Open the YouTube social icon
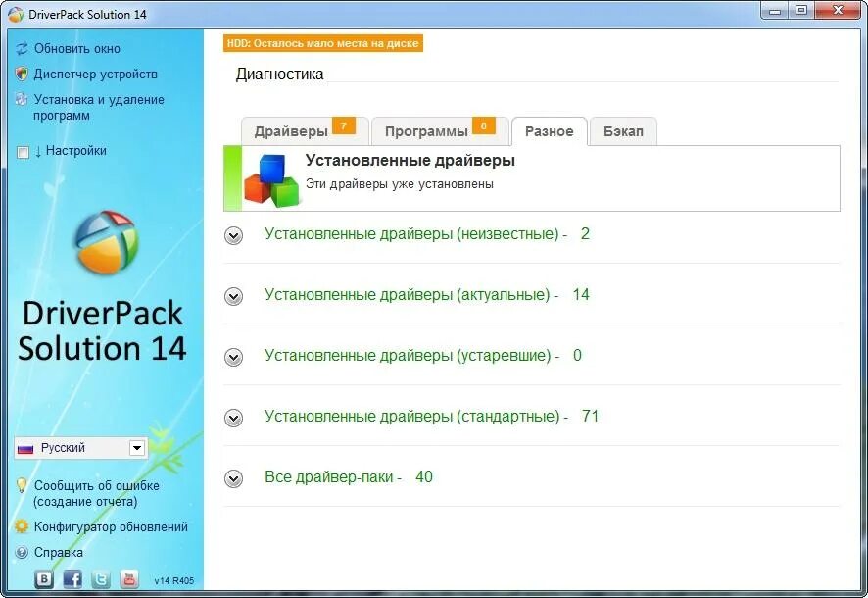 coord(129,579)
